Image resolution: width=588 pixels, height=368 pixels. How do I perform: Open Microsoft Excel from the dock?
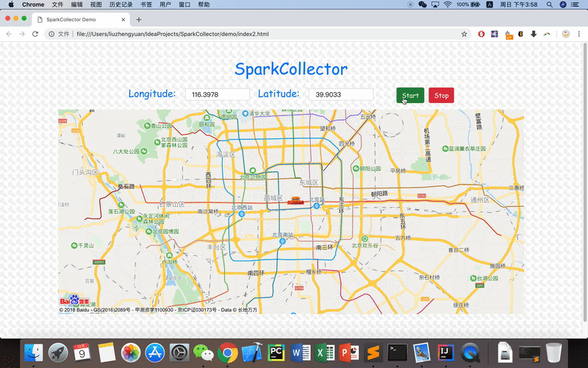[x=325, y=353]
